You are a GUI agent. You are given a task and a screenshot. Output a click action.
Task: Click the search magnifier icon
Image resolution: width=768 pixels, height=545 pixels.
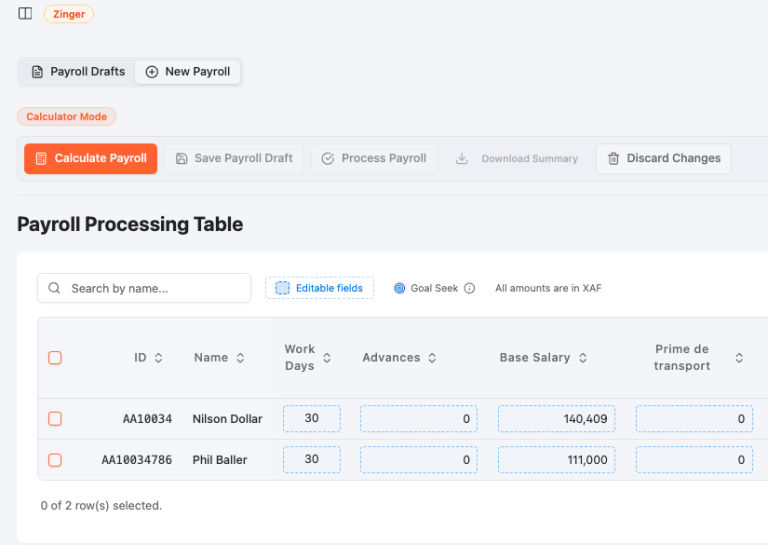click(55, 288)
